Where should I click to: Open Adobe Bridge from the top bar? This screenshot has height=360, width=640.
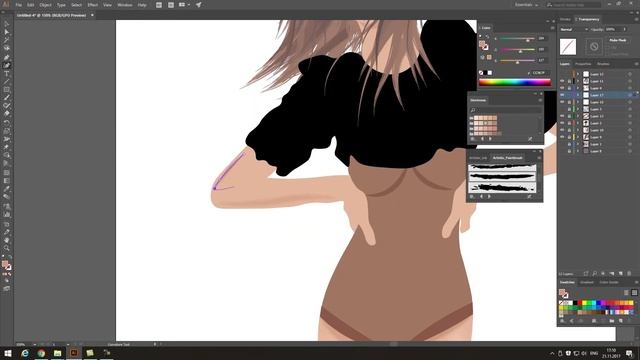(159, 5)
